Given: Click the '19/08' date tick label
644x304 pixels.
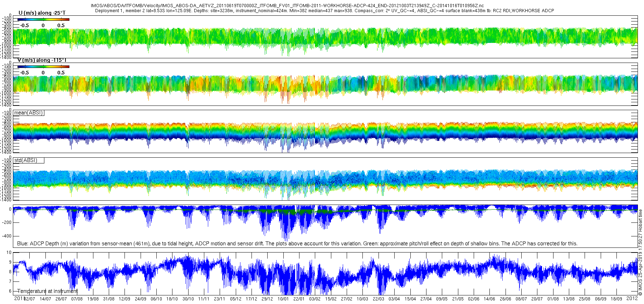Looking at the screenshot, I should click(93, 299).
